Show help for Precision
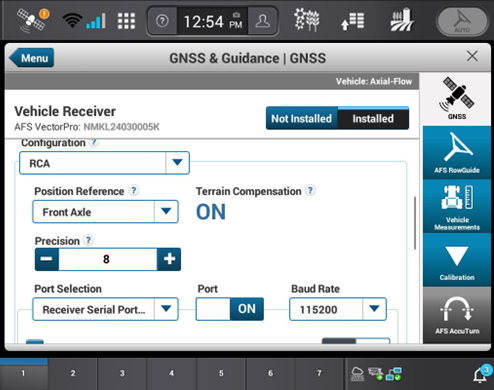This screenshot has height=390, width=494. [88, 240]
